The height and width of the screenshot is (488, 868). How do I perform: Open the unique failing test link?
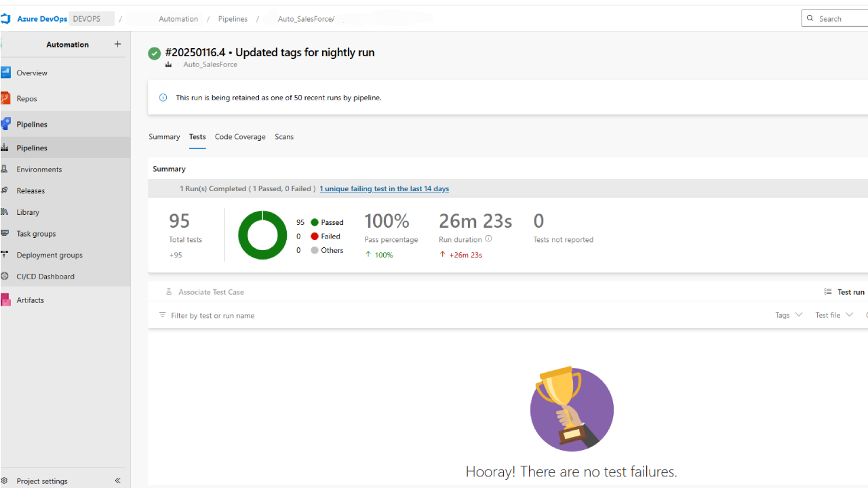384,188
